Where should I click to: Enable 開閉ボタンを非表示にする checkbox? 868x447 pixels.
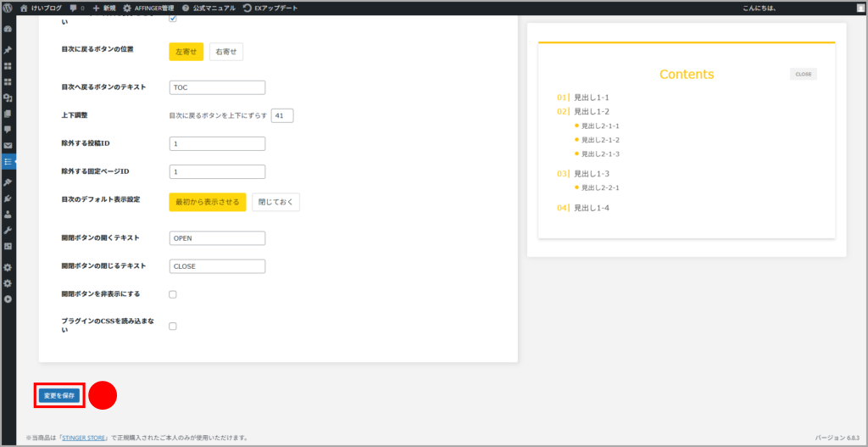(173, 294)
